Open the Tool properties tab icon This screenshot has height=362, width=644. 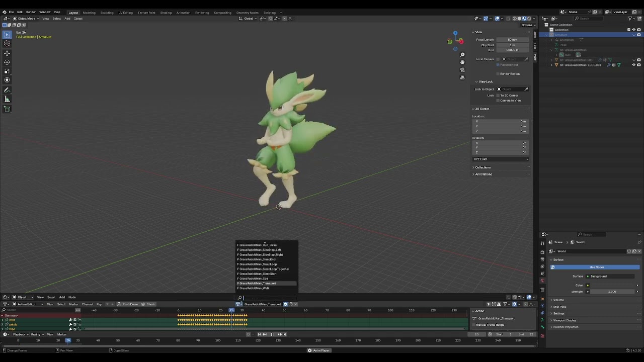point(542,243)
